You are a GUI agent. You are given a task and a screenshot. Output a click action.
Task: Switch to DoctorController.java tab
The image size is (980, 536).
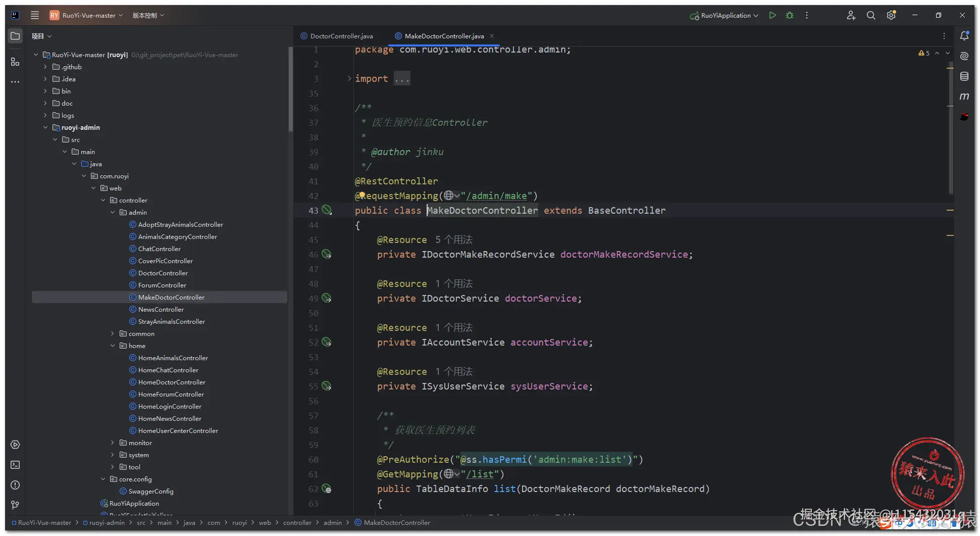click(x=337, y=36)
